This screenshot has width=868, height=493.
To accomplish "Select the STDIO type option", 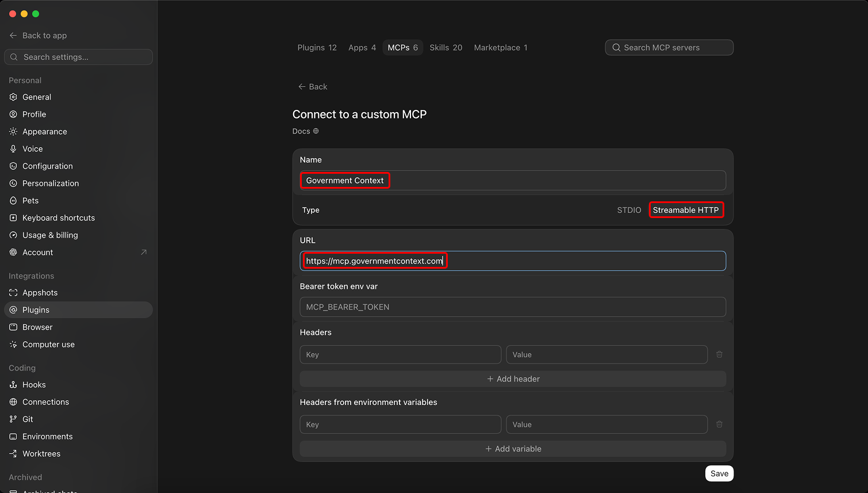I will coord(629,210).
